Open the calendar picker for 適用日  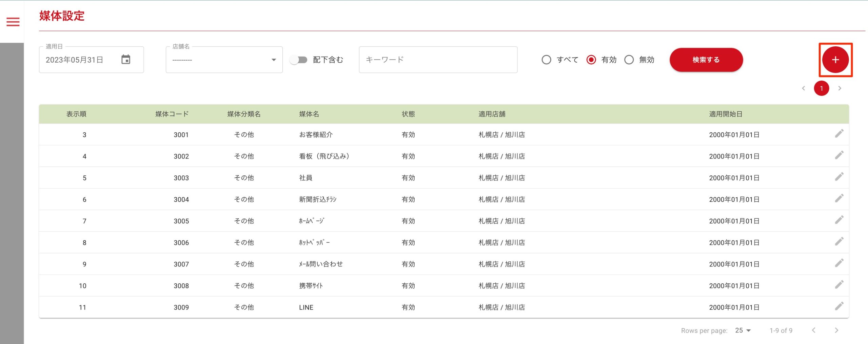(x=126, y=60)
